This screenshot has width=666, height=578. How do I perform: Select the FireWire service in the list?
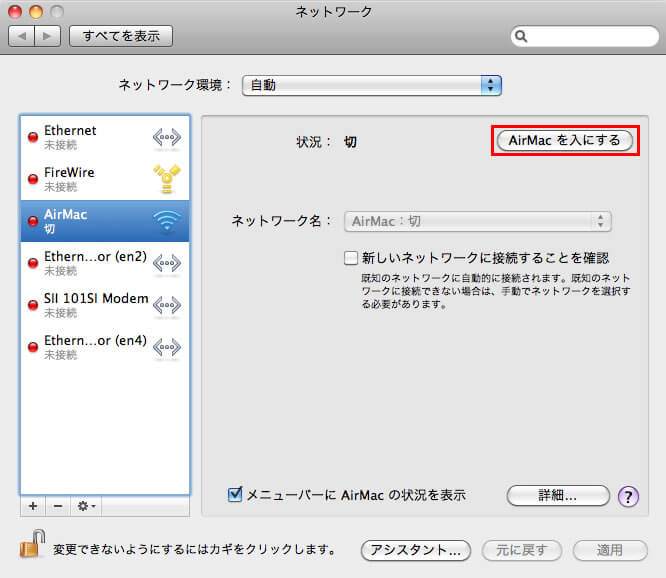[105, 179]
